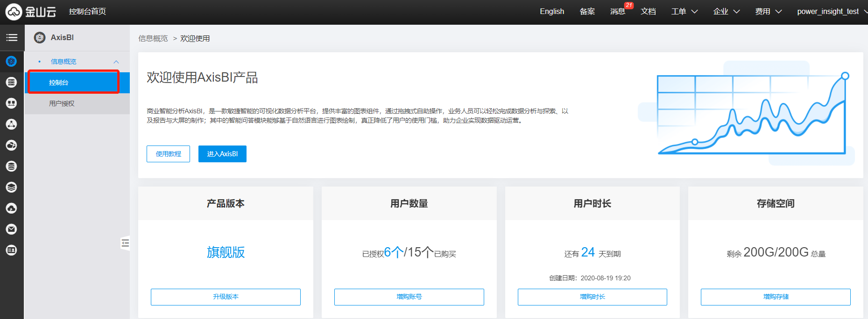
Task: Click the 进入AxisBI button
Action: pyautogui.click(x=222, y=154)
